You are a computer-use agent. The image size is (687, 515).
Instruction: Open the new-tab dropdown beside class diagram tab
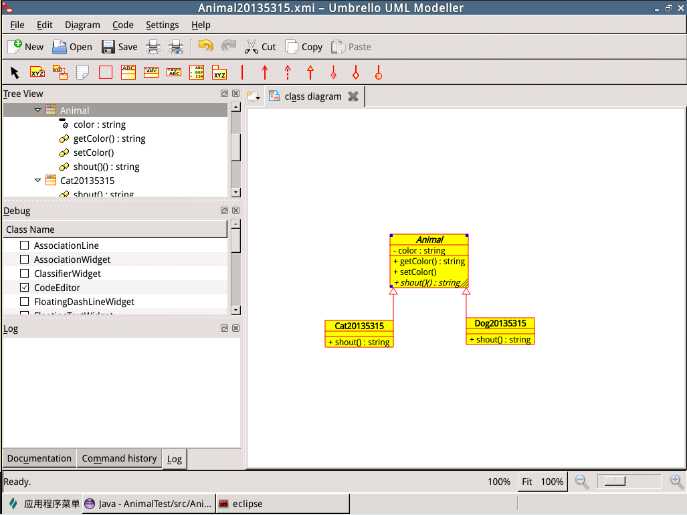254,96
